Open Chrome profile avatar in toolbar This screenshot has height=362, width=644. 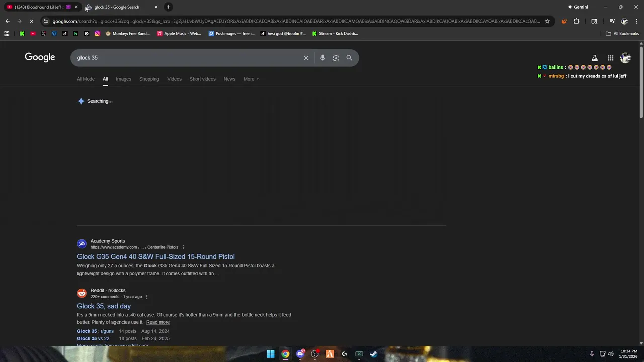click(624, 21)
